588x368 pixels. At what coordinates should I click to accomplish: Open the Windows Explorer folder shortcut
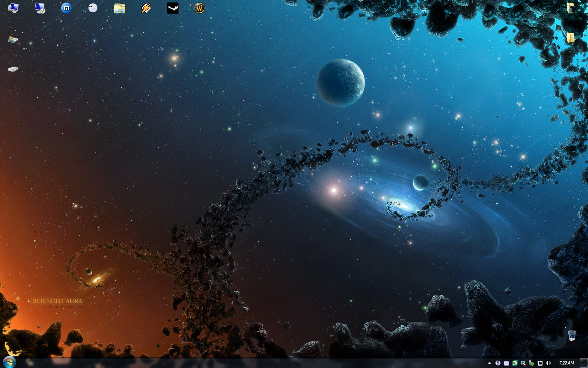120,8
